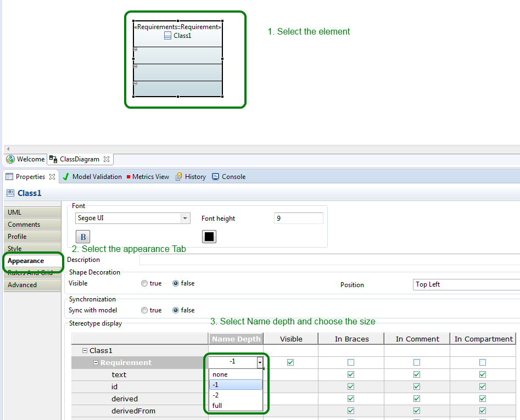The height and width of the screenshot is (420, 520).
Task: Toggle In Compartment for derivedFrom row
Action: point(483,411)
